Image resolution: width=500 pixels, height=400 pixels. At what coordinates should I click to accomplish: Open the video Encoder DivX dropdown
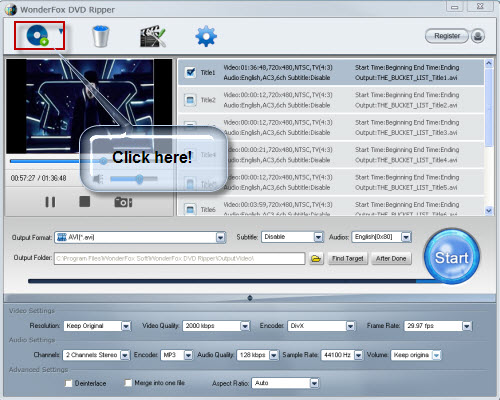(350, 326)
